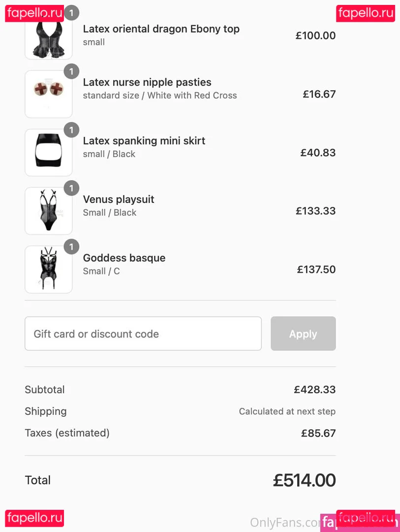Click the £514.00 total amount
Image resolution: width=400 pixels, height=532 pixels.
point(304,480)
